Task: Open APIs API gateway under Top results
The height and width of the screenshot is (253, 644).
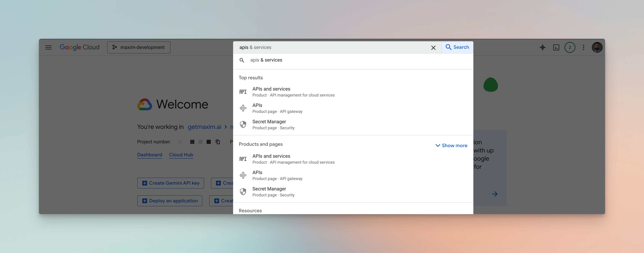Action: 353,108
